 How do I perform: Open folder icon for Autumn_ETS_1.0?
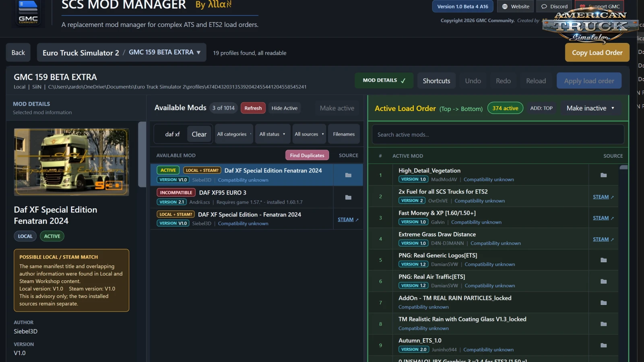(603, 345)
